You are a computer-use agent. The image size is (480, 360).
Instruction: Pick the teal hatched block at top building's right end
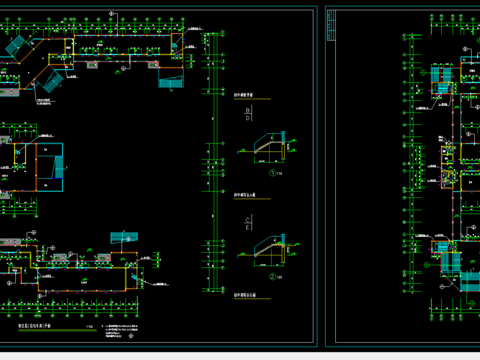click(171, 82)
